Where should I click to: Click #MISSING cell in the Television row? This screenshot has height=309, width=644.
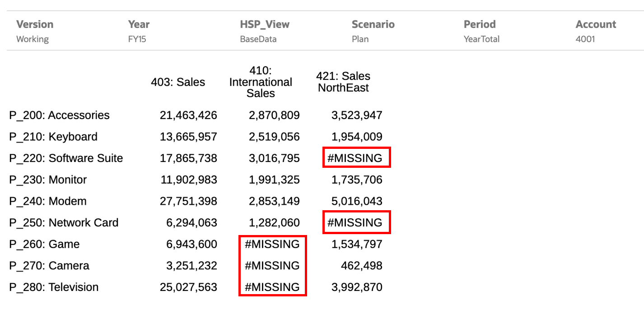tap(272, 287)
